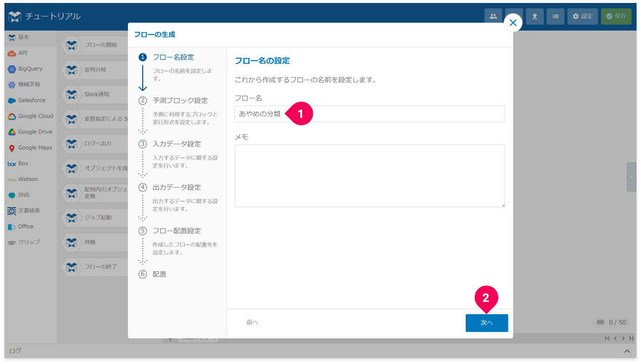Add a new tab with plus

[x=170, y=339]
